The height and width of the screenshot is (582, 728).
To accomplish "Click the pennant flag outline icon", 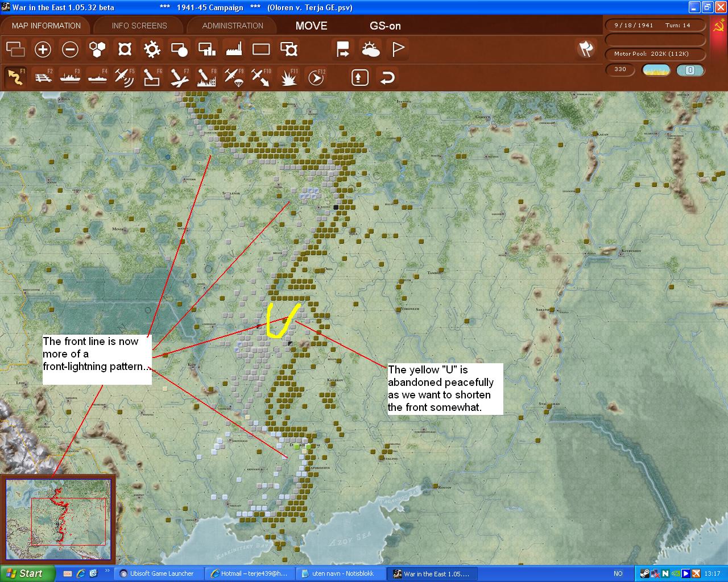I will tap(398, 49).
